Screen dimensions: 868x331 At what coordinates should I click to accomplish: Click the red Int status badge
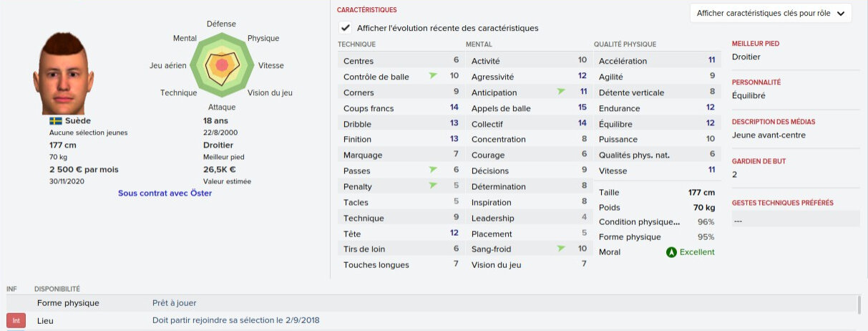pyautogui.click(x=16, y=320)
